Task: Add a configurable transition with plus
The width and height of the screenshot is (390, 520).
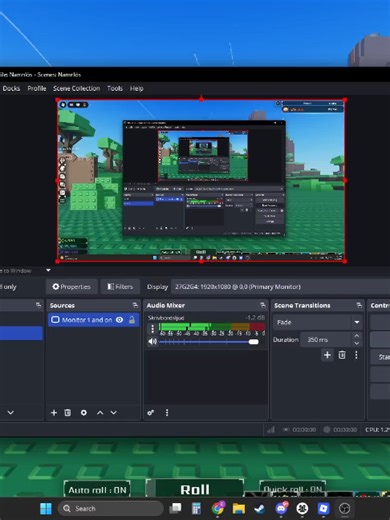Action: (327, 355)
